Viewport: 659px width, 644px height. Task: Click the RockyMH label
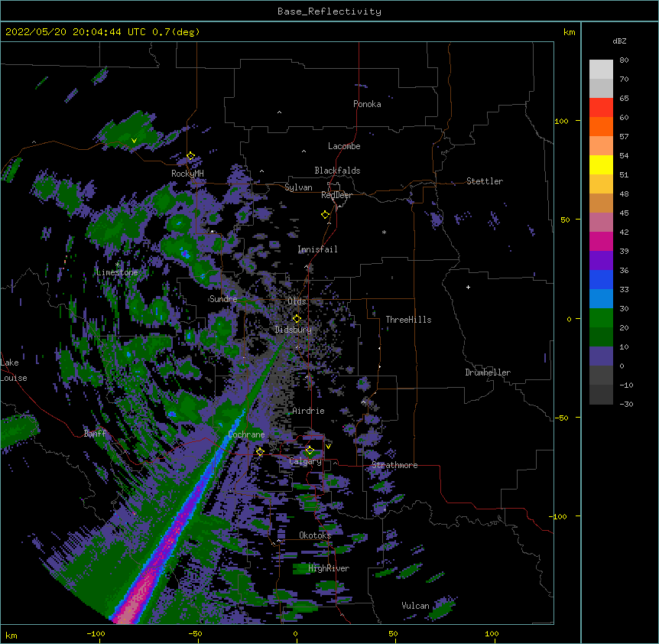tap(187, 173)
